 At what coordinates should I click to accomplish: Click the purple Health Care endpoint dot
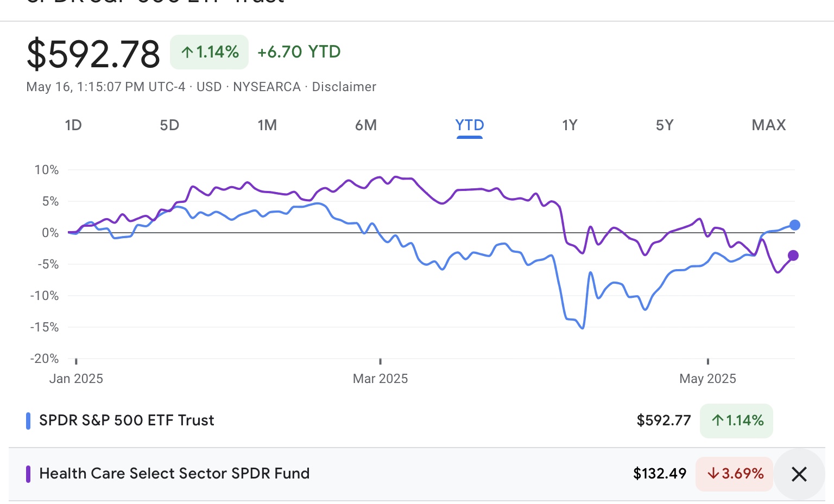[x=793, y=256]
